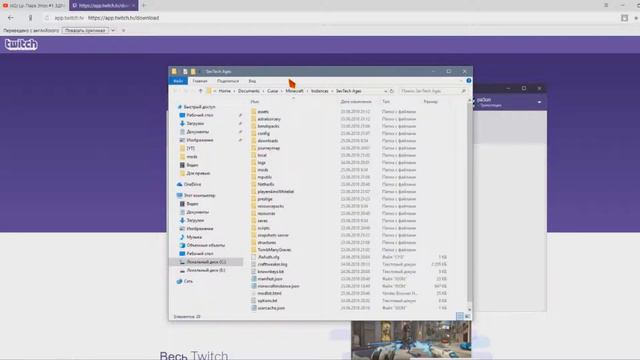
Task: Select the journeymap folder
Action: (269, 148)
